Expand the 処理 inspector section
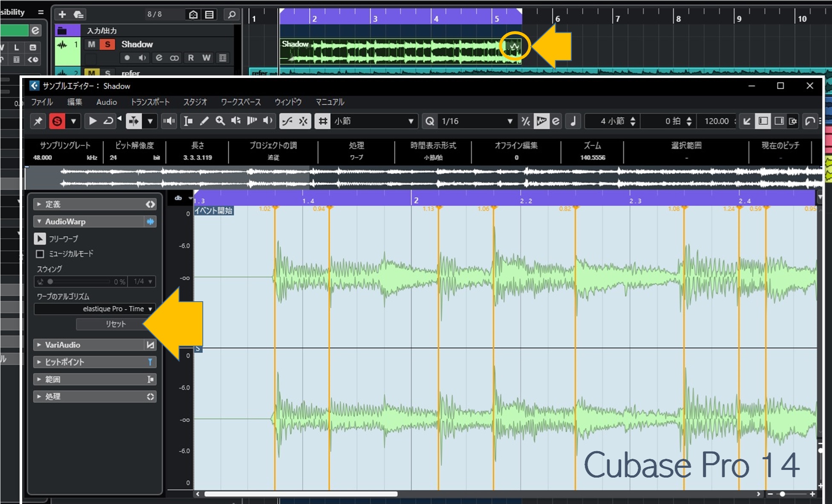The image size is (832, 504). click(x=95, y=397)
